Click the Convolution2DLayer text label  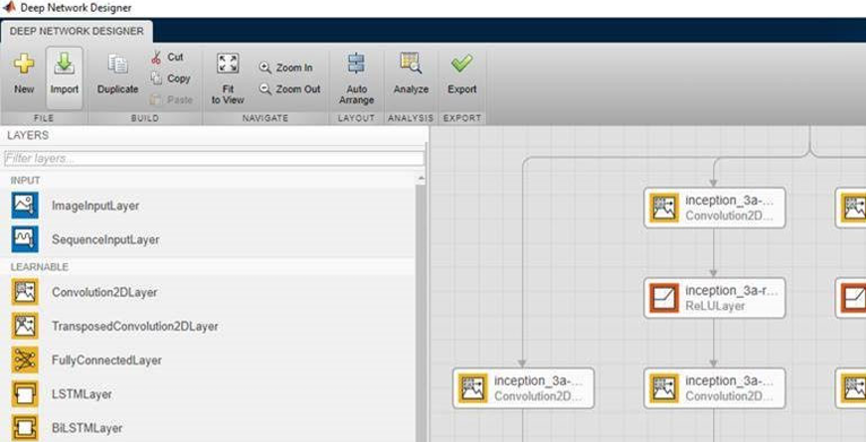point(104,292)
